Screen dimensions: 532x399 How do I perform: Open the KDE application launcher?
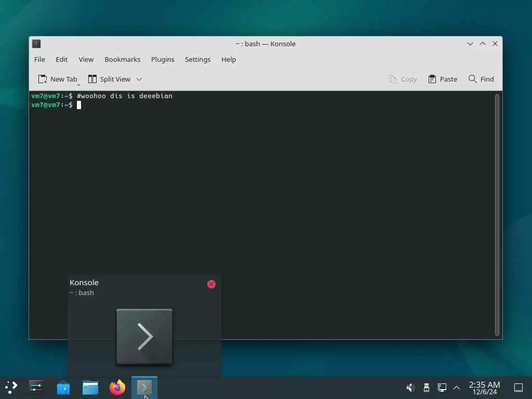click(11, 387)
